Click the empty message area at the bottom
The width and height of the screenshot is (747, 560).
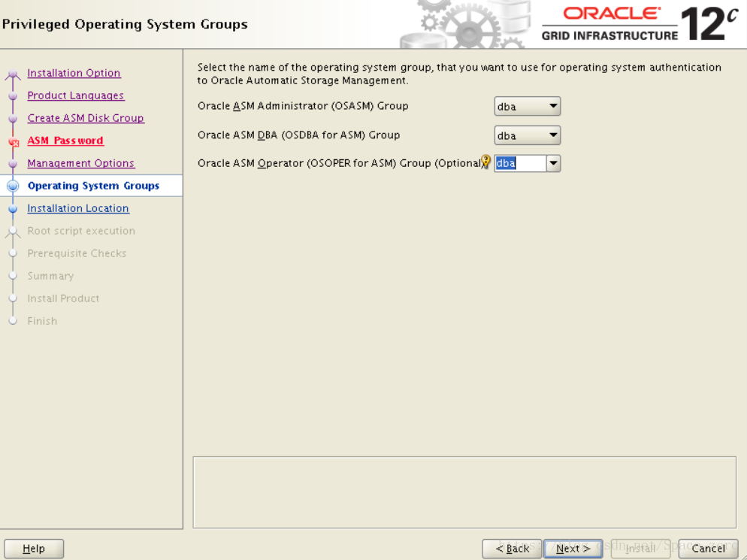tap(464, 492)
